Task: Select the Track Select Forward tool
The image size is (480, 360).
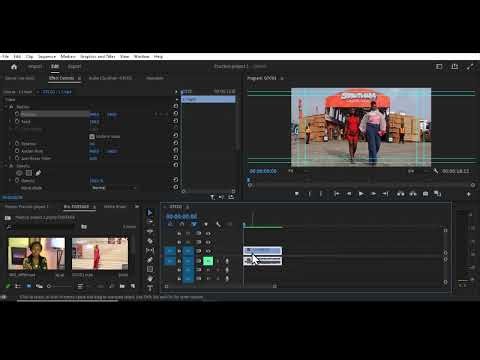Action: click(x=150, y=222)
